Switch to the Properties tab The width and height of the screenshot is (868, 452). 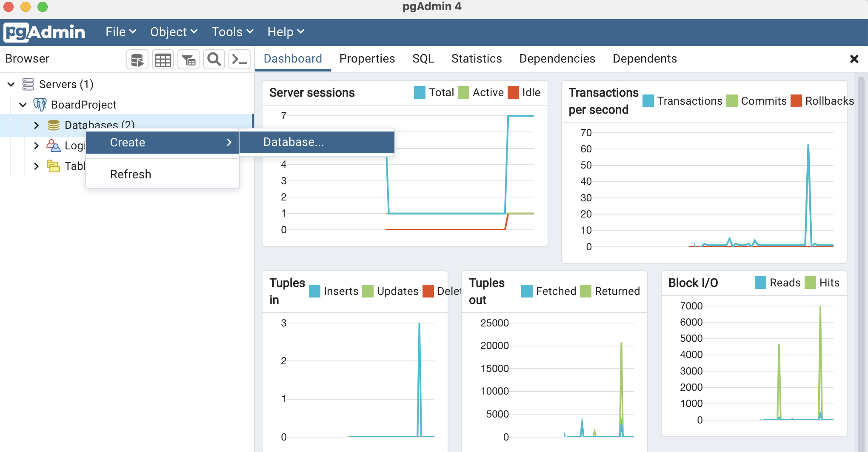pos(367,59)
